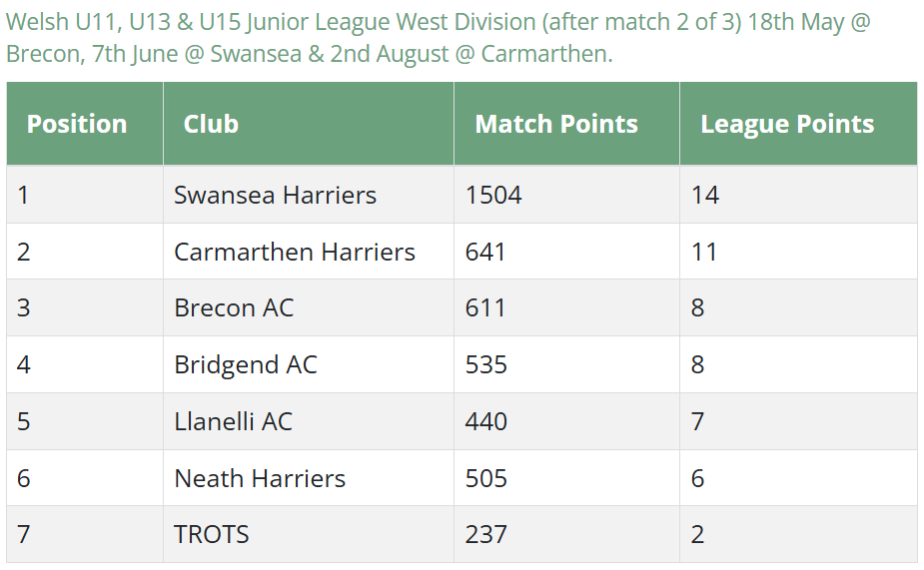924x570 pixels.
Task: Click the league points value 14
Action: click(x=705, y=195)
